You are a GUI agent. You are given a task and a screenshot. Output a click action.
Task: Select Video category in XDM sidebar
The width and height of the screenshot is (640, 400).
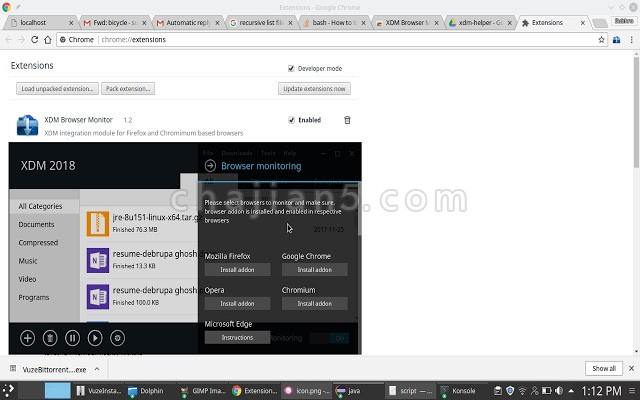[x=44, y=279]
